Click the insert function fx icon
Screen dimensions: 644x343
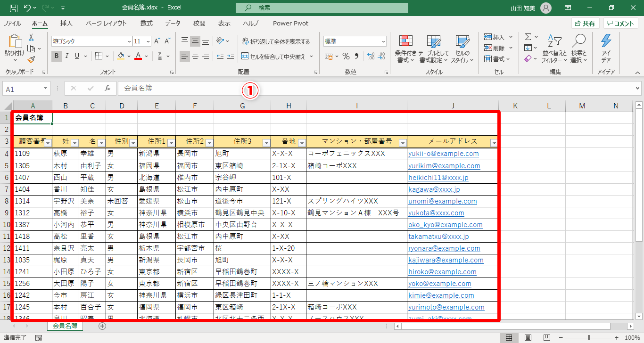point(107,88)
